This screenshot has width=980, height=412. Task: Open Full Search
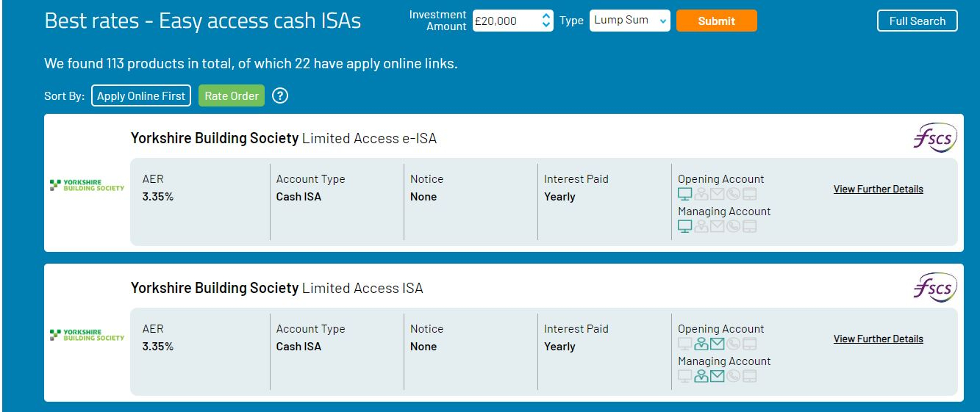[918, 21]
